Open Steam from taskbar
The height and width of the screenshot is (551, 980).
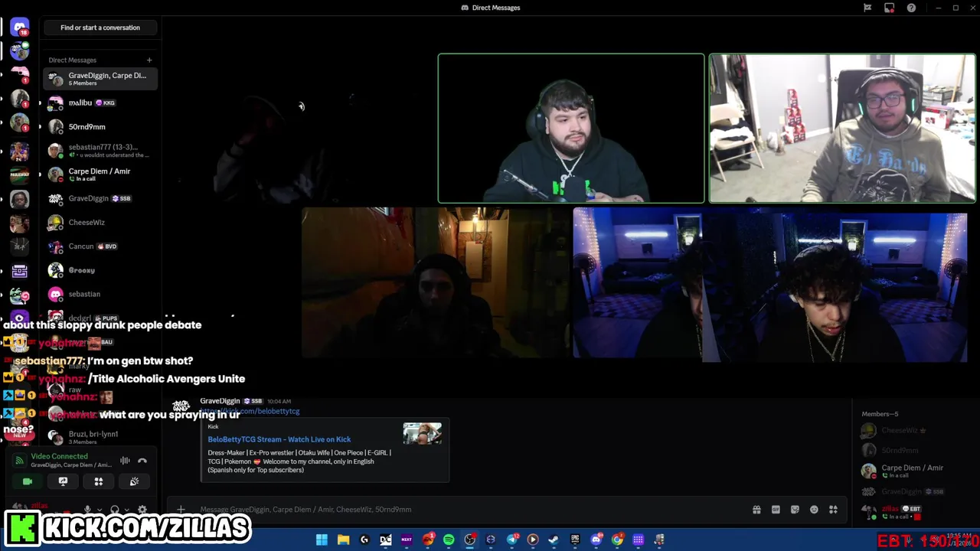(554, 540)
